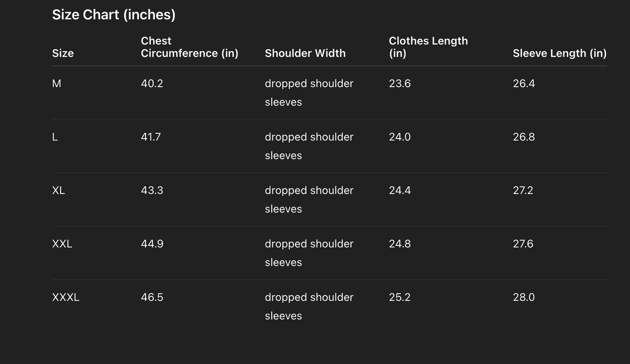The width and height of the screenshot is (630, 364).
Task: Click the Size column header
Action: click(x=63, y=53)
